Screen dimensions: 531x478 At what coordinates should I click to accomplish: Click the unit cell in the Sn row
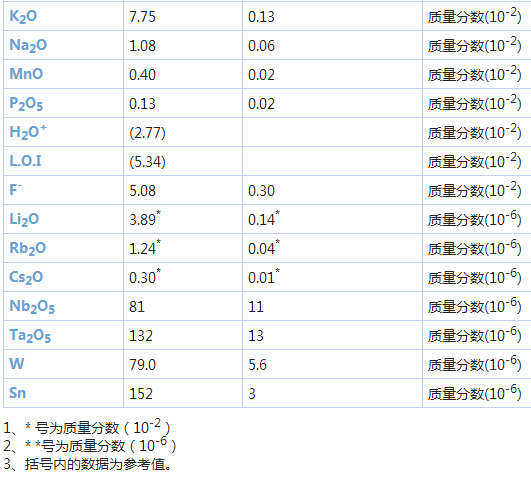[476, 393]
